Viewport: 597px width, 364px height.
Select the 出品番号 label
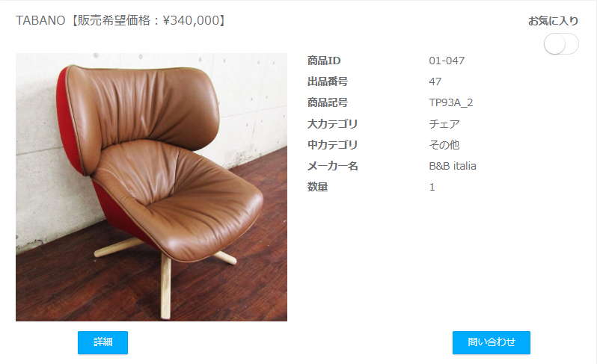328,81
